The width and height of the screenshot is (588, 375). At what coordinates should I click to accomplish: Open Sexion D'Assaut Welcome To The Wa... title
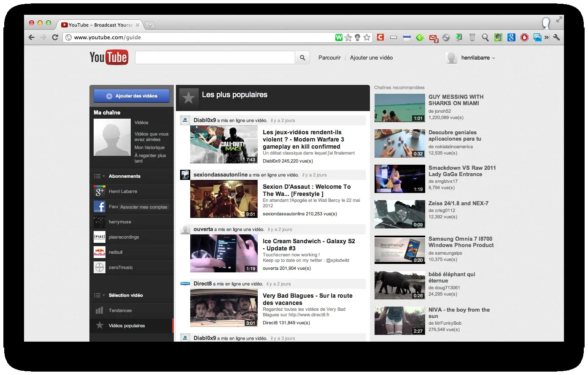[x=307, y=190]
